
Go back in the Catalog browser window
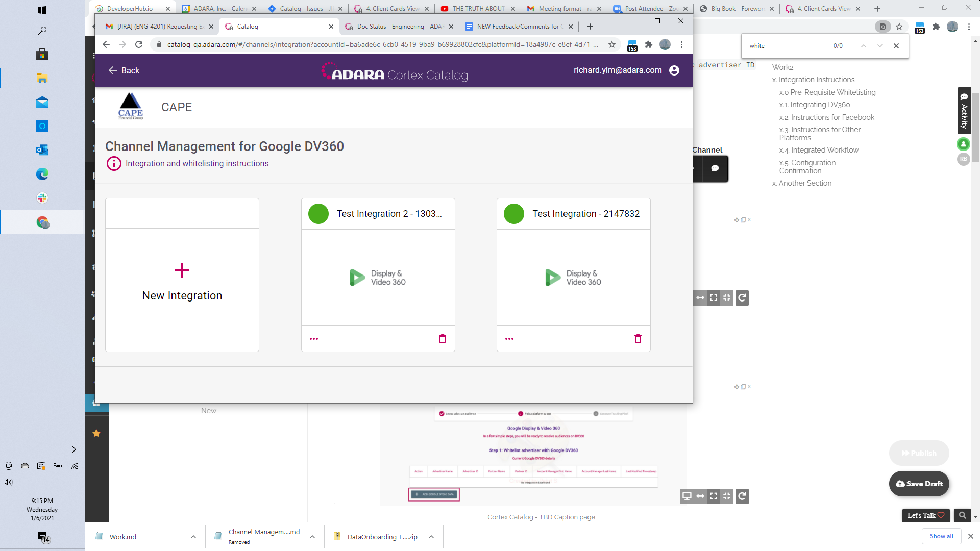click(106, 45)
